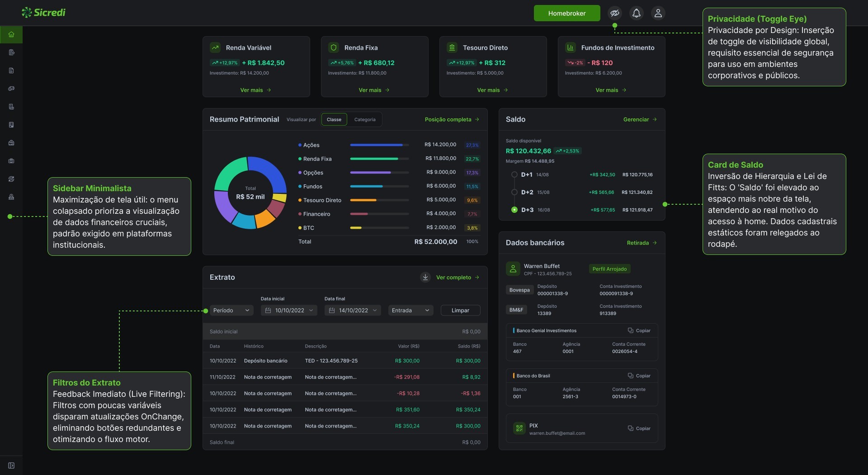Download the Extrato statement
The height and width of the screenshot is (475, 868).
pos(425,277)
